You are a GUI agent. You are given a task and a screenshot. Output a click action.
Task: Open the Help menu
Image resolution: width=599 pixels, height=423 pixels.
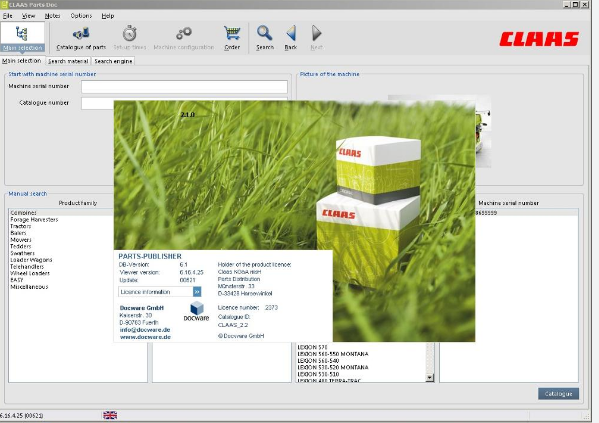point(108,16)
